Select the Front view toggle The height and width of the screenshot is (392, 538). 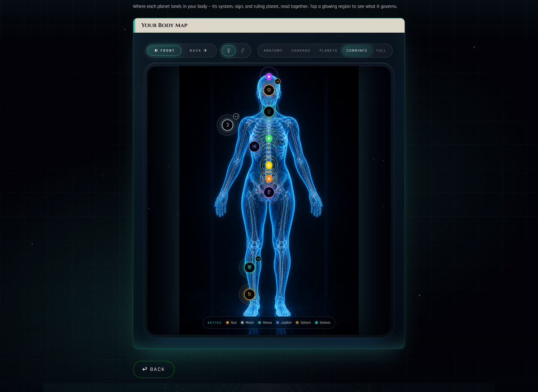tap(164, 51)
